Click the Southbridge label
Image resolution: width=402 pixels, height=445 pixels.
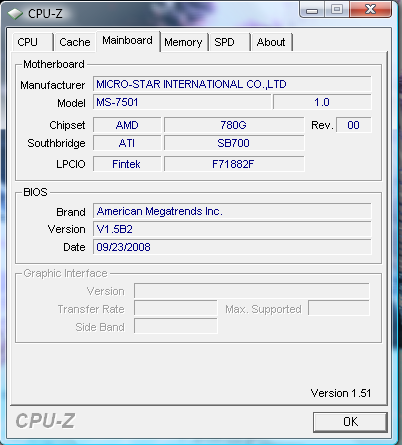(x=56, y=143)
